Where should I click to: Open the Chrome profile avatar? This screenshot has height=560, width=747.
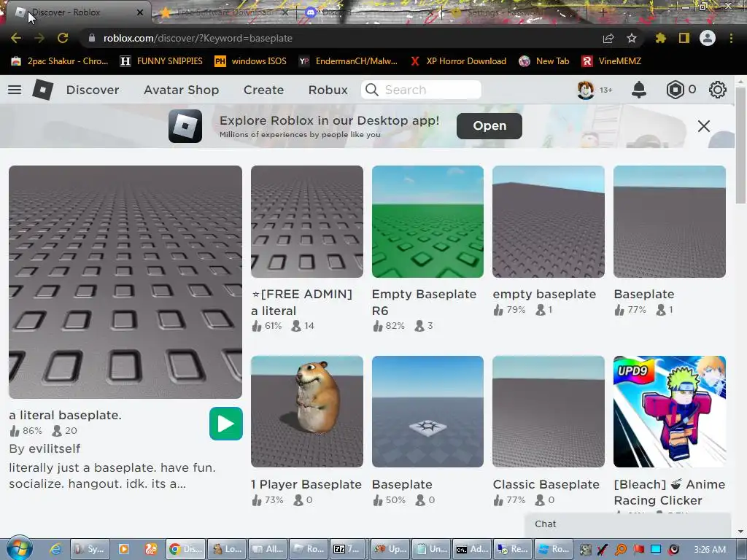pos(708,38)
